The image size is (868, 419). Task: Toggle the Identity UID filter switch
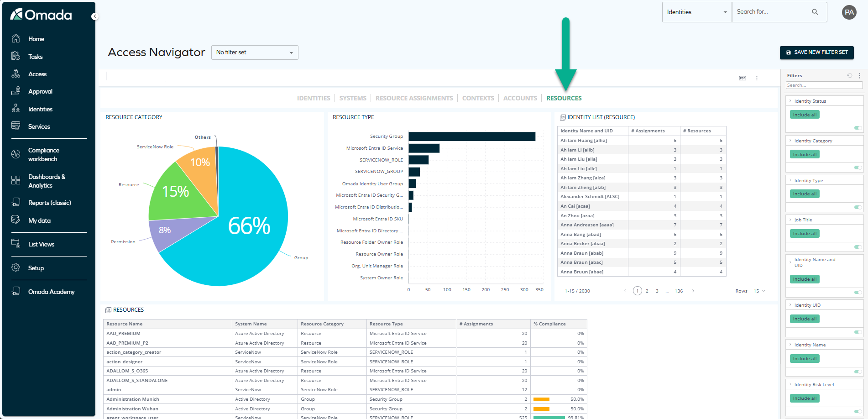pos(858,332)
